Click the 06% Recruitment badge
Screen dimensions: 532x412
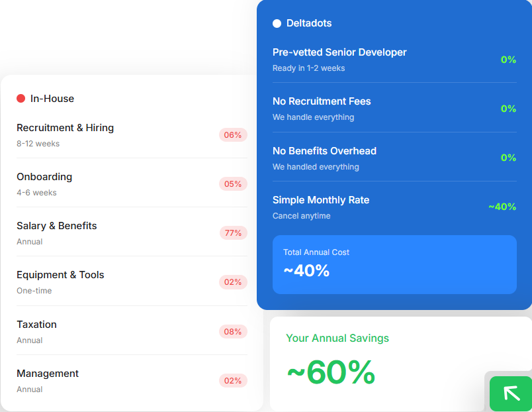233,135
